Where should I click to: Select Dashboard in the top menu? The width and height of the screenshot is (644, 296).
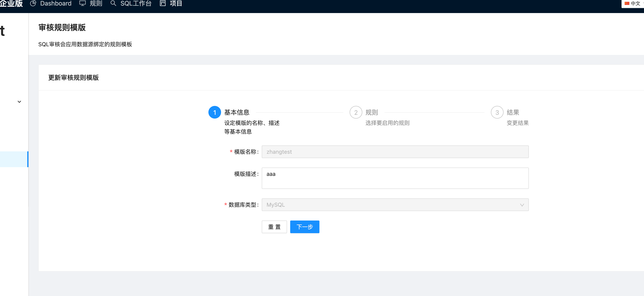click(56, 4)
